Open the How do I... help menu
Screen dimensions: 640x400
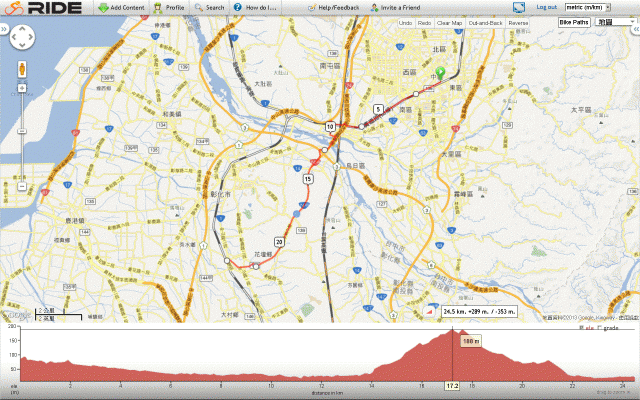point(255,7)
